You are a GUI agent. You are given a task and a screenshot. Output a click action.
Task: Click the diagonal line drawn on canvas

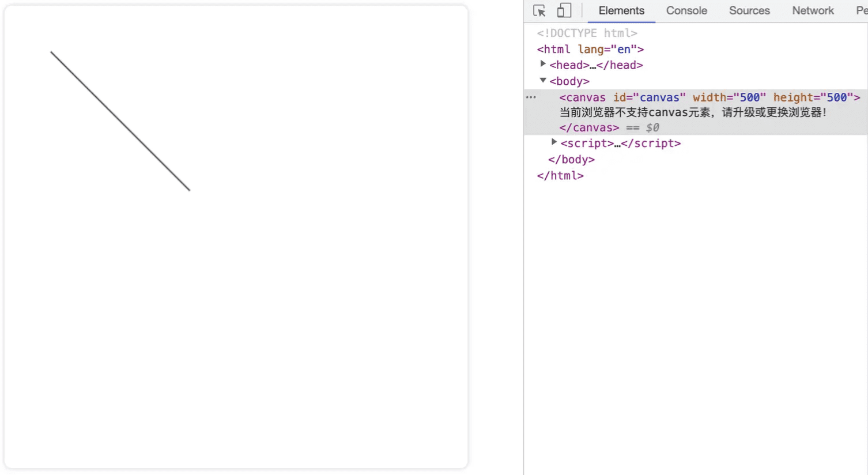[x=120, y=121]
